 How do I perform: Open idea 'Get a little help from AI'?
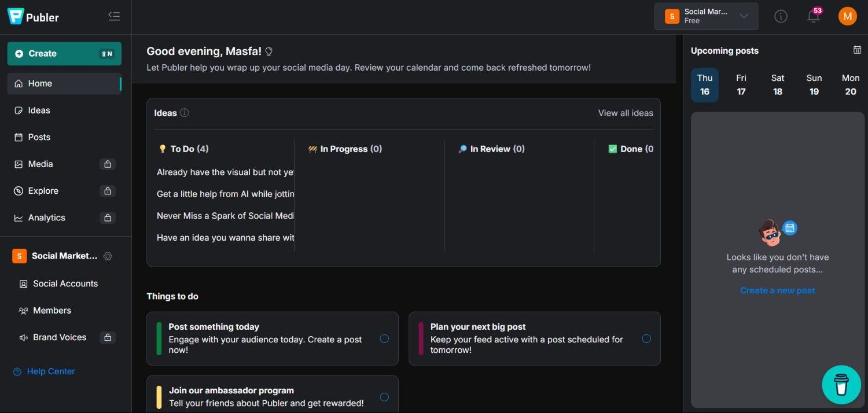225,194
